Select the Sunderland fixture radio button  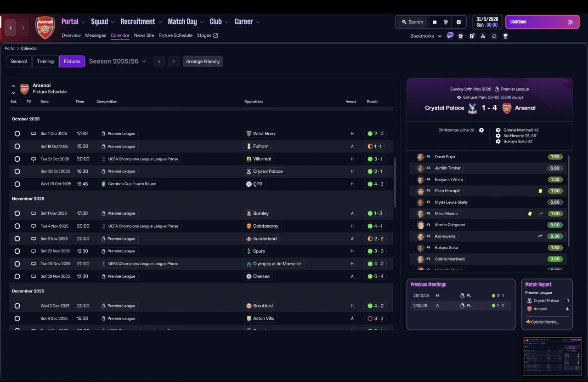[x=17, y=239]
